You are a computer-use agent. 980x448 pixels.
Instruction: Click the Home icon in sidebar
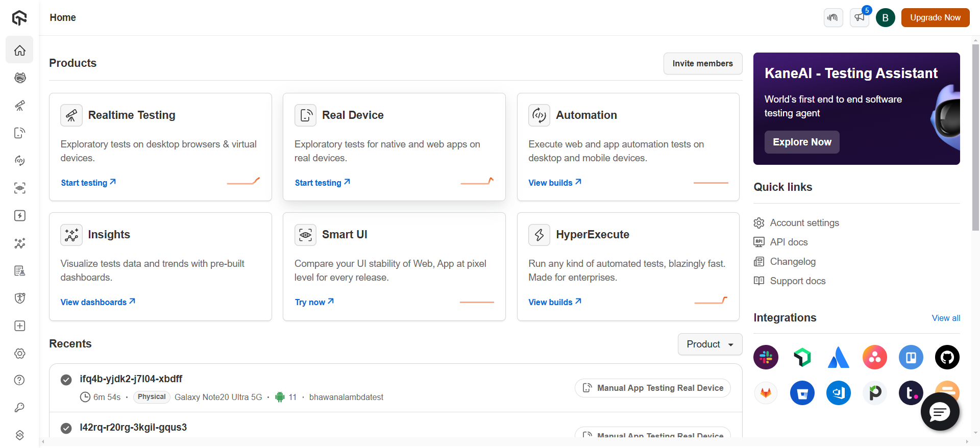pyautogui.click(x=20, y=50)
